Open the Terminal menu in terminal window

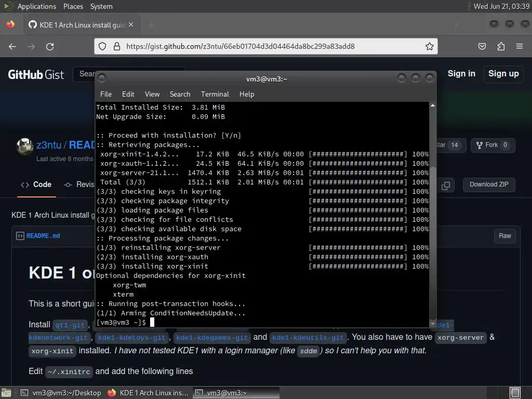coord(215,95)
